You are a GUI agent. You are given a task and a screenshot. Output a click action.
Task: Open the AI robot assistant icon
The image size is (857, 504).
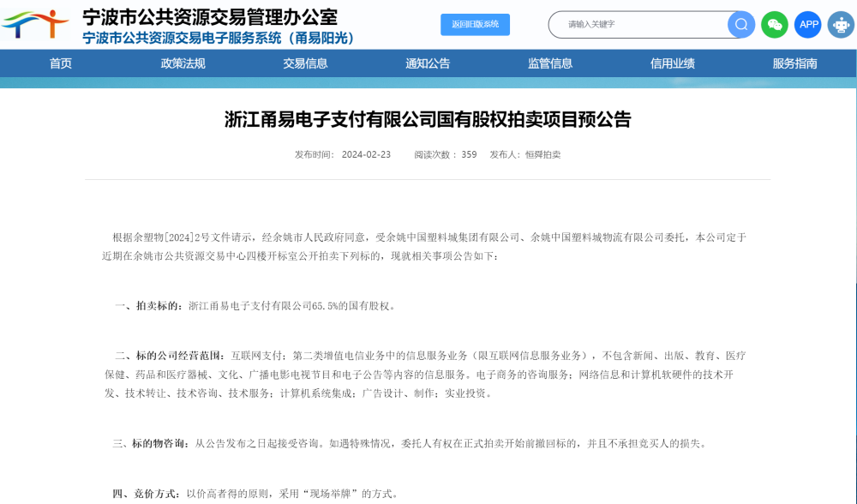[x=839, y=25]
